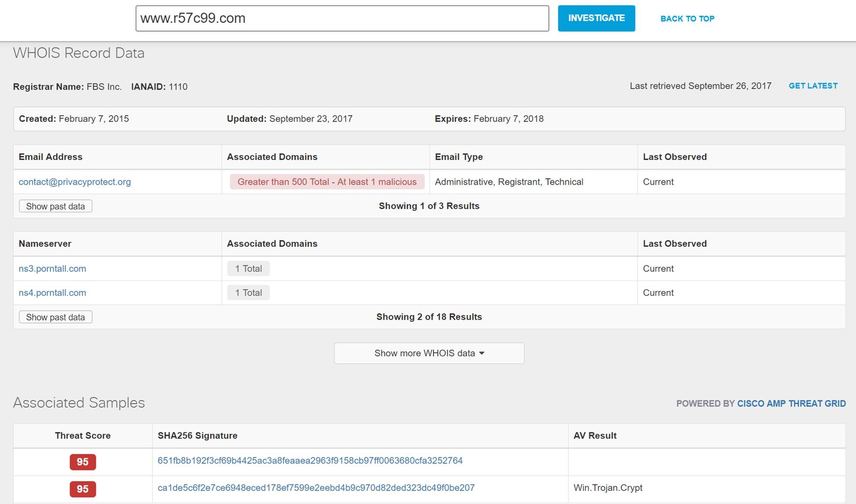Click the BACK TO TOP link
The height and width of the screenshot is (504, 856).
(687, 19)
